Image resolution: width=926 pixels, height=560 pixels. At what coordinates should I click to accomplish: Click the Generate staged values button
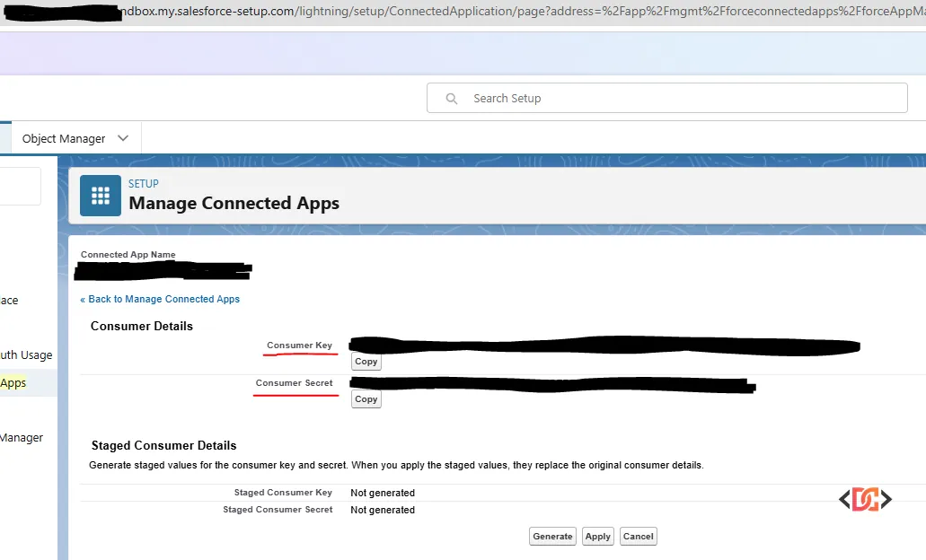(x=552, y=536)
